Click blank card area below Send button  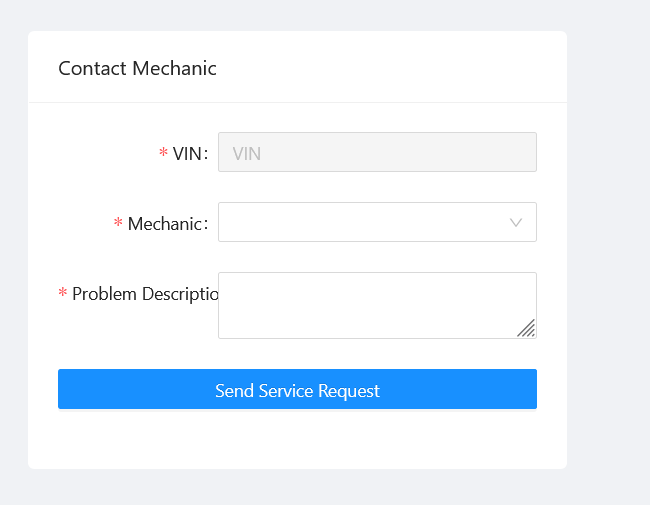tap(297, 440)
